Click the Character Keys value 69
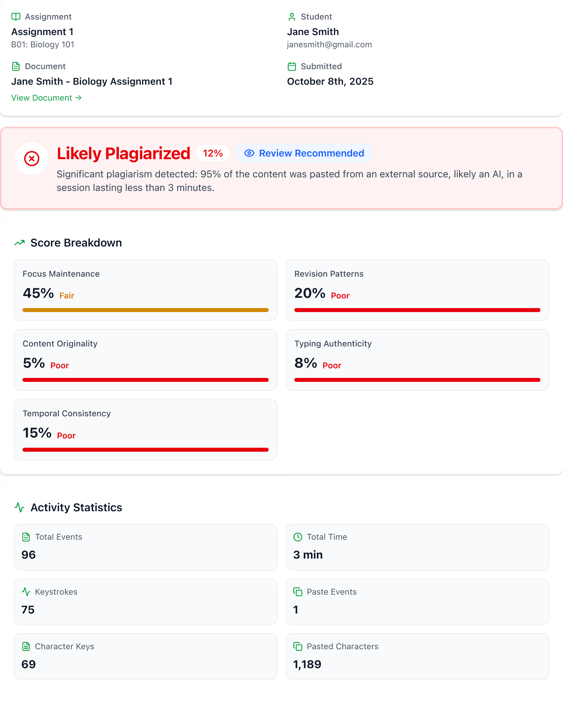This screenshot has height=728, width=563. [x=29, y=664]
